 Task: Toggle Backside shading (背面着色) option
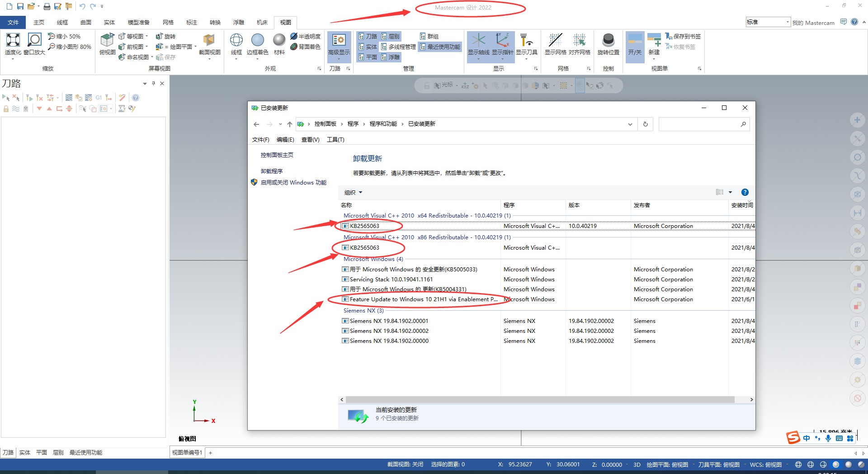point(305,47)
